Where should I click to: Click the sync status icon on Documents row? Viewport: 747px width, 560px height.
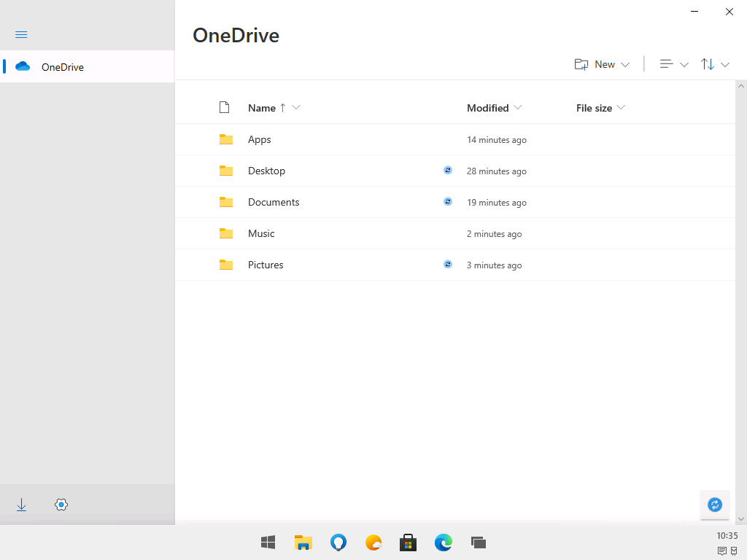448,201
